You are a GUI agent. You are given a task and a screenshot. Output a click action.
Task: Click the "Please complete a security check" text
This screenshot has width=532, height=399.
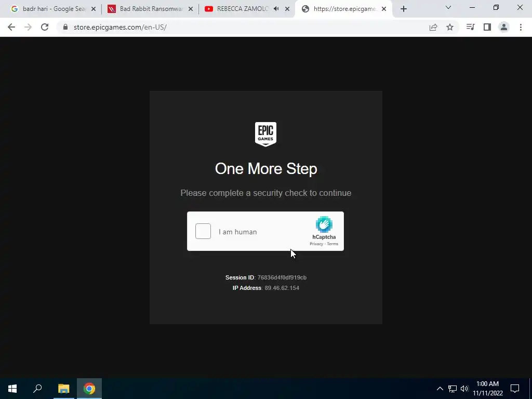point(266,193)
